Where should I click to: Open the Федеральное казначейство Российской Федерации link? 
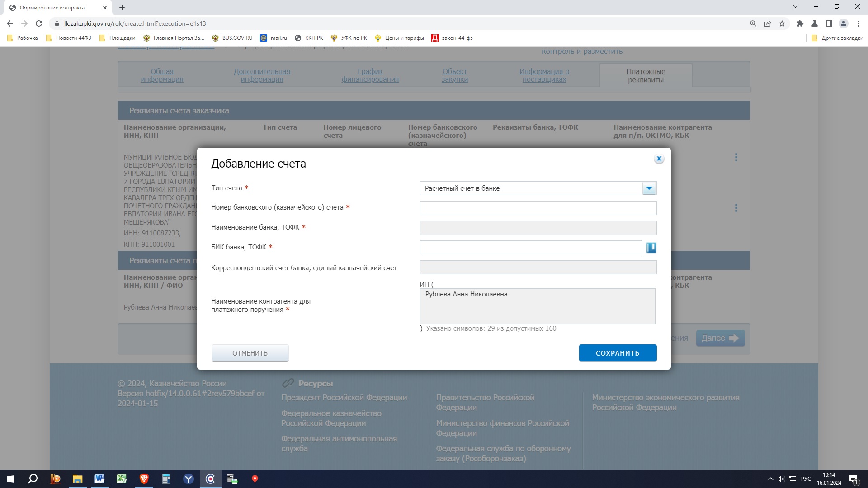point(331,418)
